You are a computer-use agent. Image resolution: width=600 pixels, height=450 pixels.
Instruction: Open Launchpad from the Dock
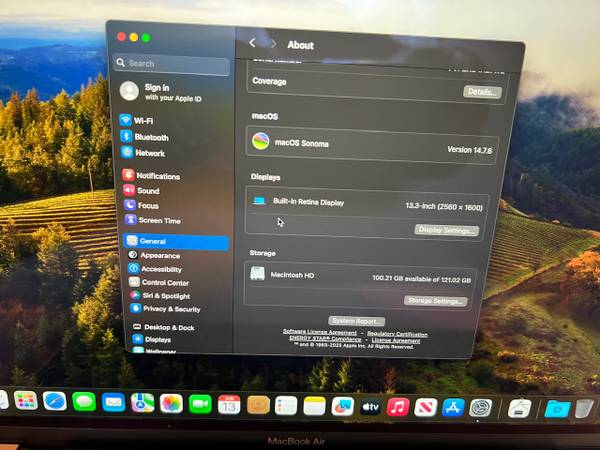(x=26, y=401)
